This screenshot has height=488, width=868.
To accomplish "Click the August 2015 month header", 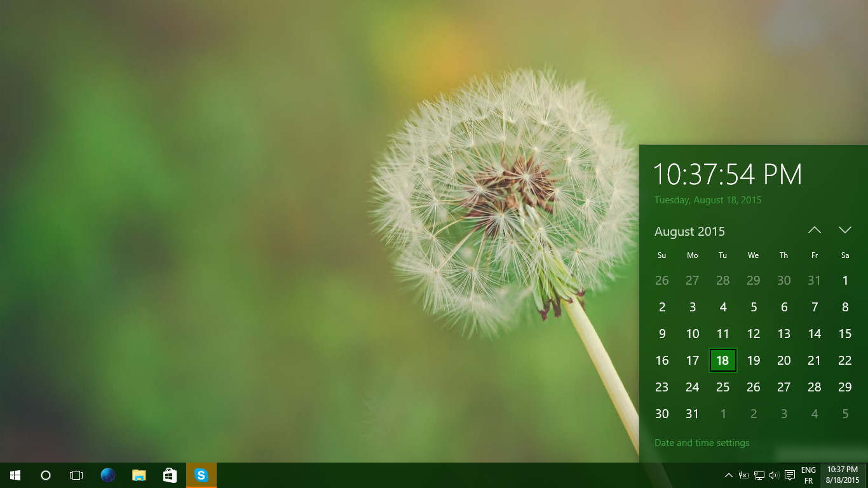I will click(x=689, y=231).
